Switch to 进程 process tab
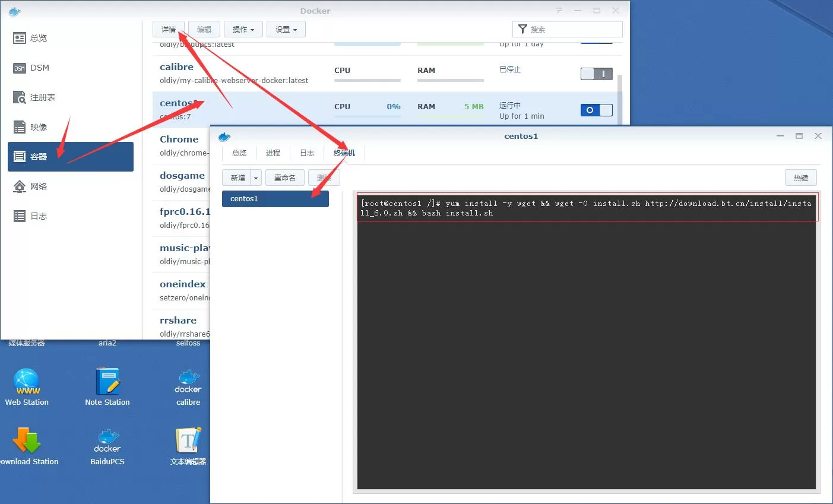Viewport: 833px width, 504px height. [x=273, y=153]
